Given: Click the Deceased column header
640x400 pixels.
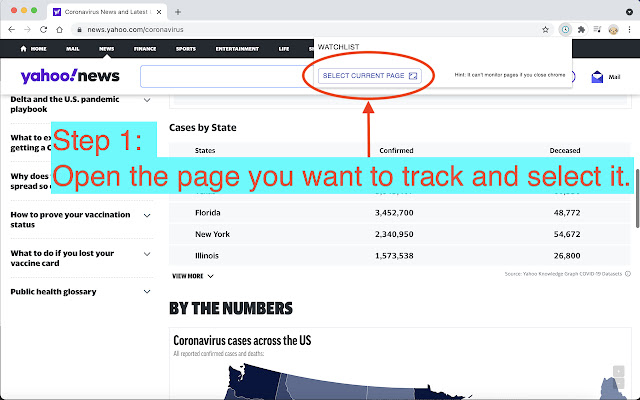Looking at the screenshot, I should click(565, 150).
